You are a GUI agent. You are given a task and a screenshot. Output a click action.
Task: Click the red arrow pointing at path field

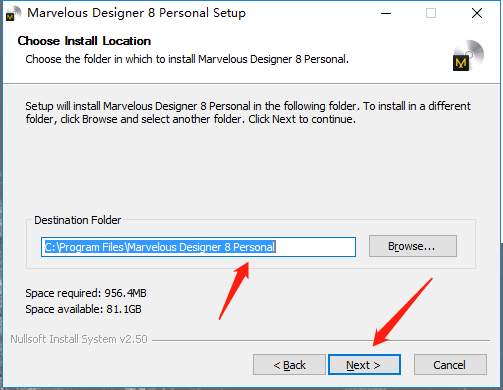tap(234, 291)
